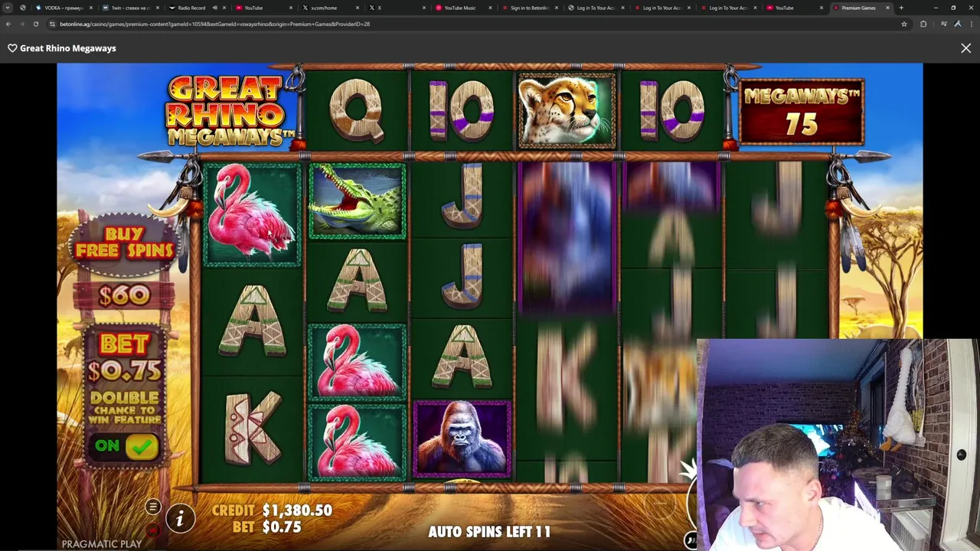The image size is (980, 551).
Task: Open the game info paytable button
Action: tap(180, 519)
